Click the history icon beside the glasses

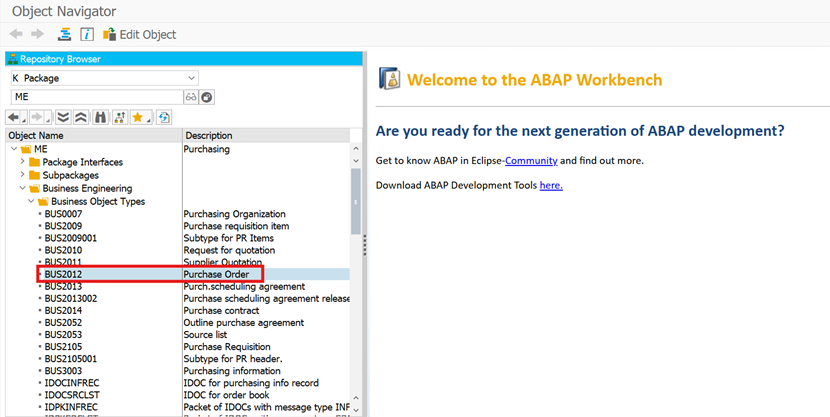pos(207,97)
